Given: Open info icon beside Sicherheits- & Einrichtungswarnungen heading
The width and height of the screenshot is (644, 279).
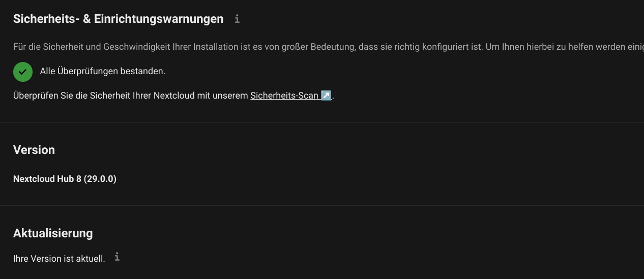Looking at the screenshot, I should point(237,19).
